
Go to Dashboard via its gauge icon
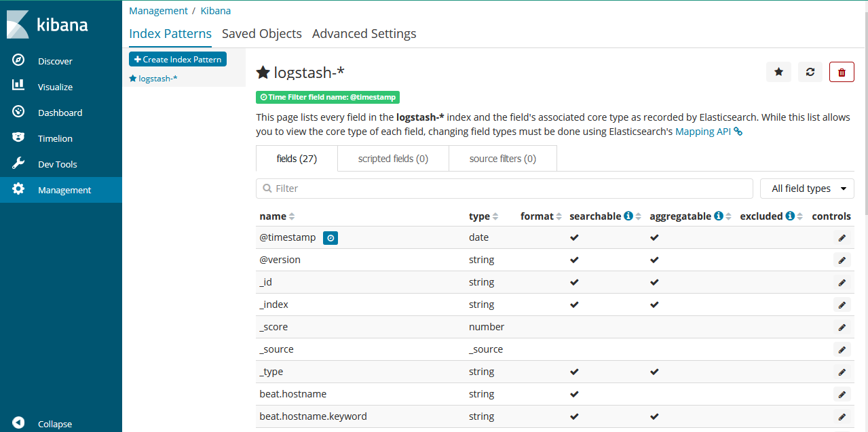pos(18,112)
